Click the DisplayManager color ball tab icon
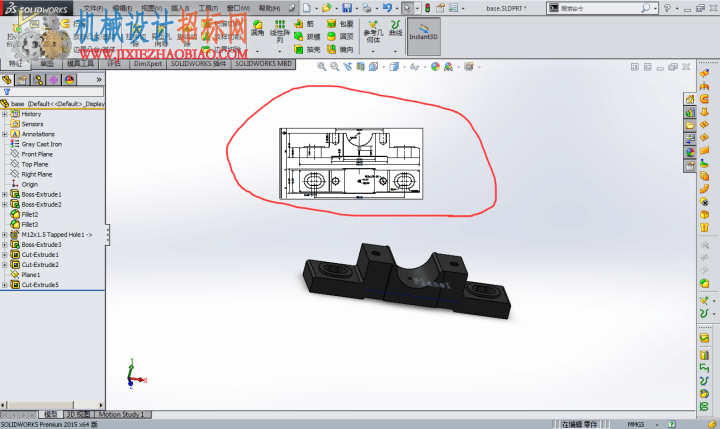The image size is (720, 429). [69, 80]
